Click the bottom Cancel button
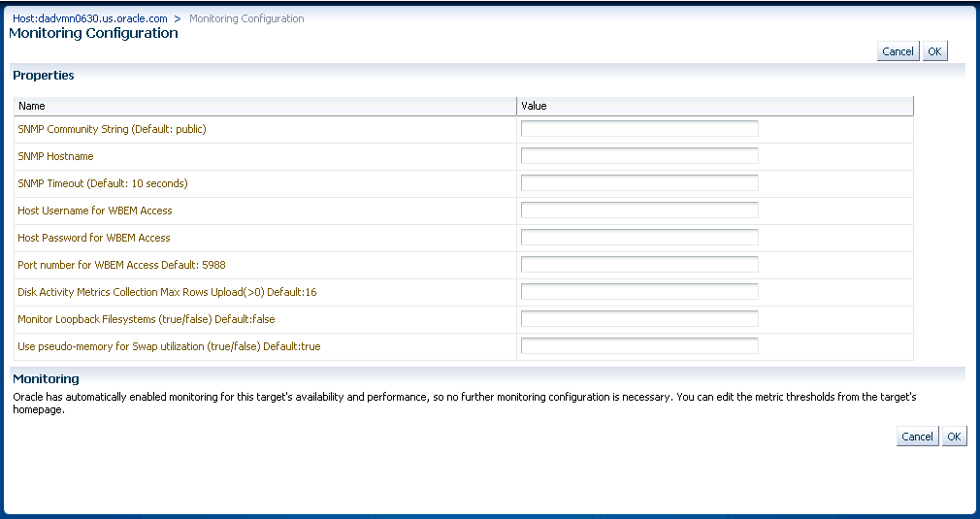Viewport: 980px width, 519px height. pyautogui.click(x=917, y=437)
